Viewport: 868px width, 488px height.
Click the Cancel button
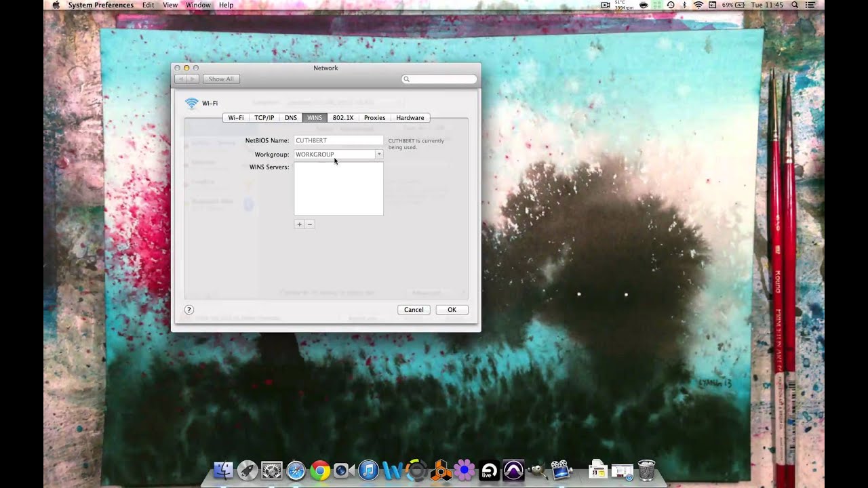(414, 310)
